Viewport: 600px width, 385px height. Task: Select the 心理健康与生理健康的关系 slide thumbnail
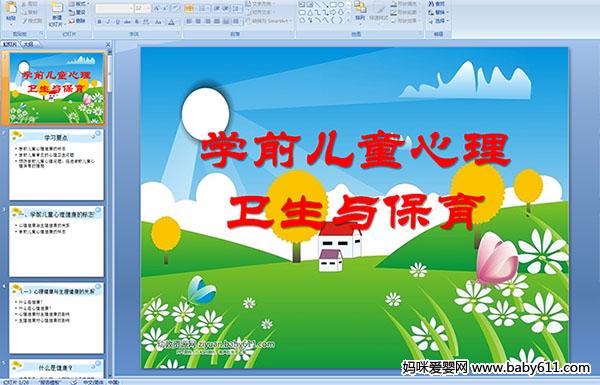(57, 318)
